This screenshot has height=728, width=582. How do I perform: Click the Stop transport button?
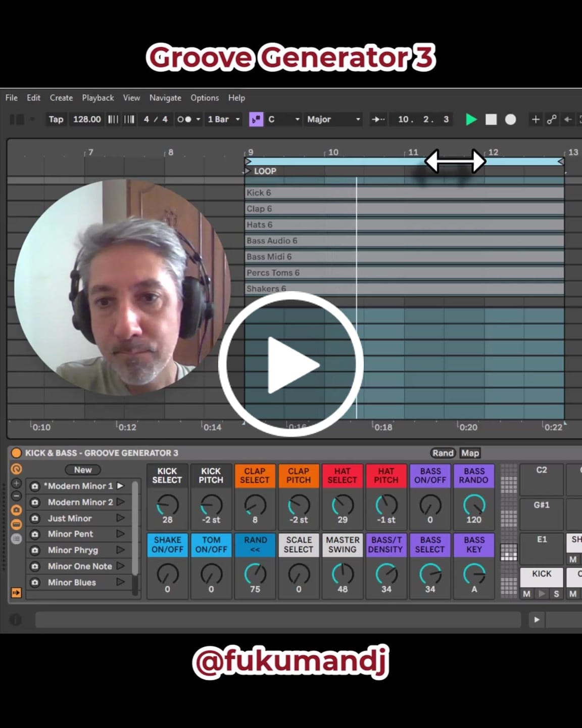pyautogui.click(x=491, y=119)
